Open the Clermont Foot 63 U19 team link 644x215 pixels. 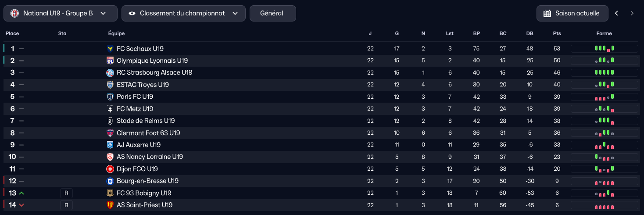click(x=148, y=133)
